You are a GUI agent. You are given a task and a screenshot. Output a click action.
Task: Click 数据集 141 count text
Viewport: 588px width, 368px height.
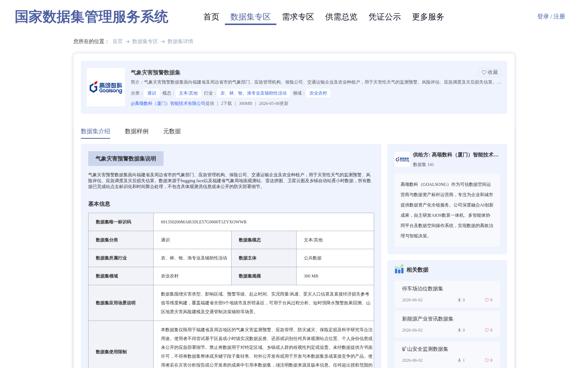pyautogui.click(x=423, y=164)
